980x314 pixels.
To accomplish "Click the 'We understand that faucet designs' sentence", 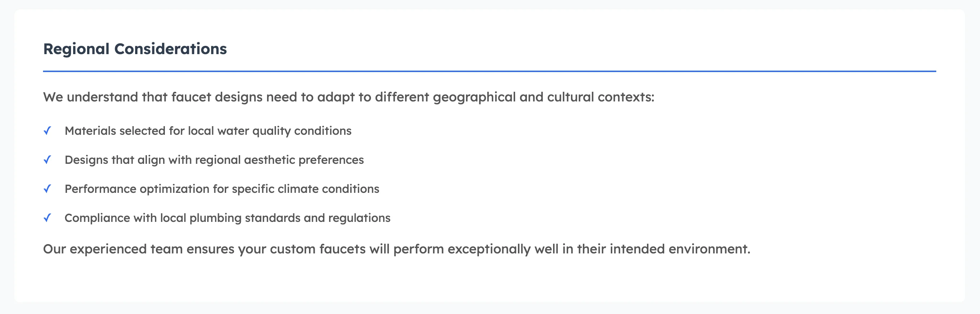I will (348, 97).
